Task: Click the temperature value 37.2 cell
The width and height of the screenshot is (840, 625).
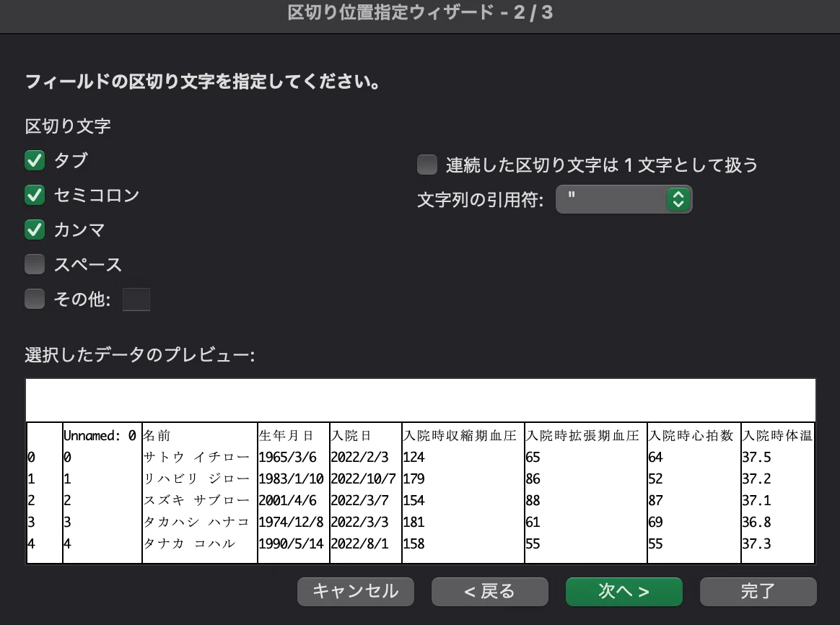Action: click(756, 478)
